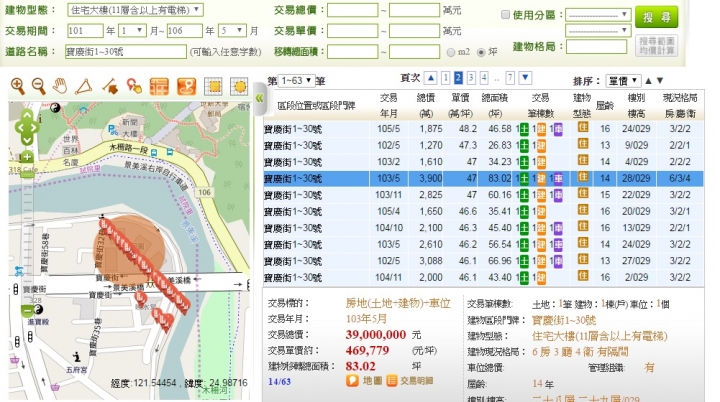This screenshot has height=402, width=720.
Task: Click the start year field showing 101
Action: pyautogui.click(x=85, y=31)
